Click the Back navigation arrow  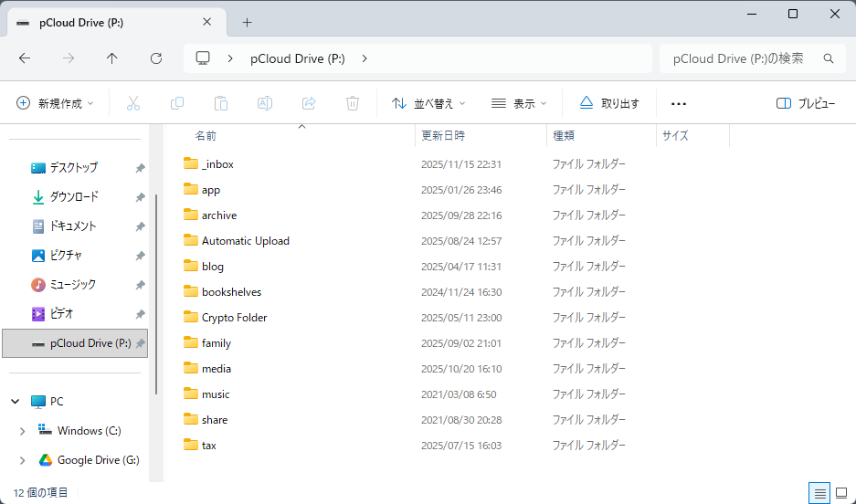(25, 58)
